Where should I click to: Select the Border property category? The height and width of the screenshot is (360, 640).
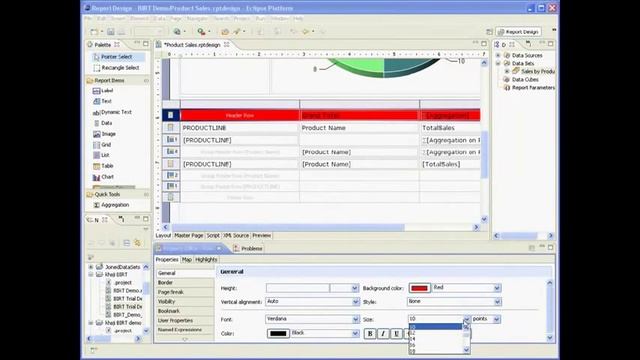[185, 282]
